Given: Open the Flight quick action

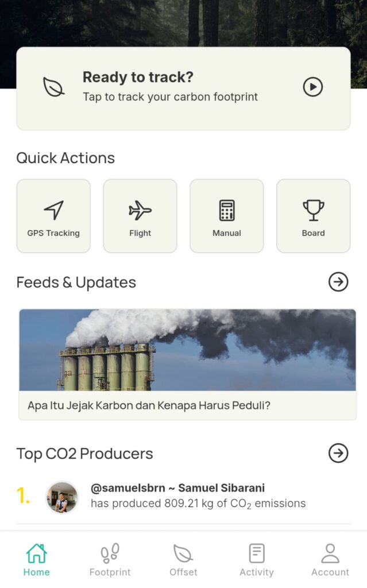Looking at the screenshot, I should tap(140, 216).
